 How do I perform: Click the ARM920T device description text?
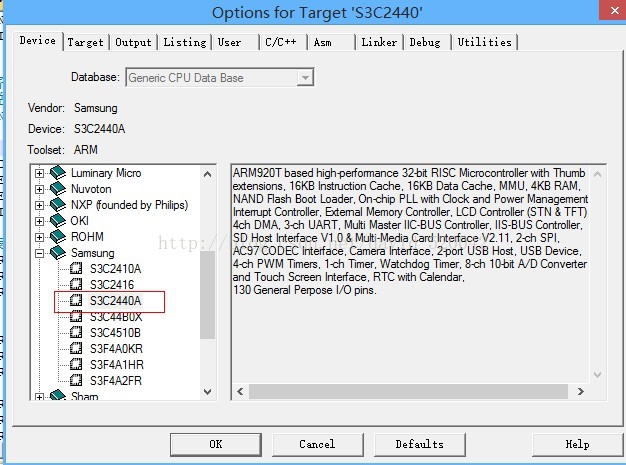click(410, 231)
